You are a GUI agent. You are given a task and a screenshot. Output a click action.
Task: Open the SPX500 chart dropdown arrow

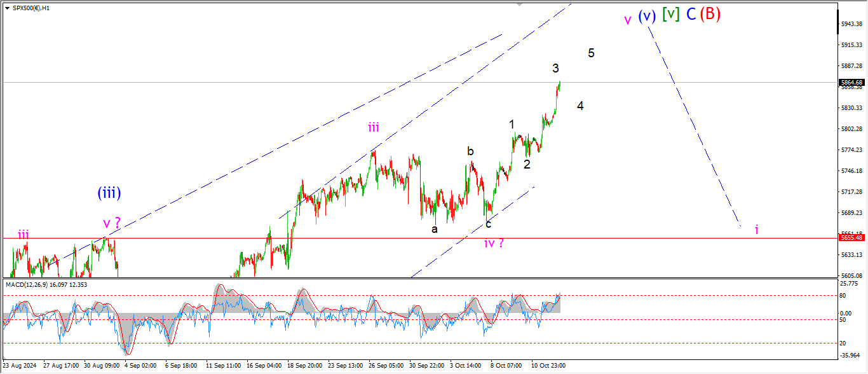coord(6,8)
